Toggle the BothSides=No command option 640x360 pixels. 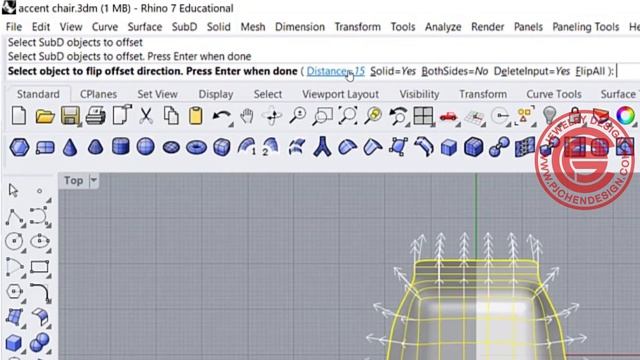(455, 71)
